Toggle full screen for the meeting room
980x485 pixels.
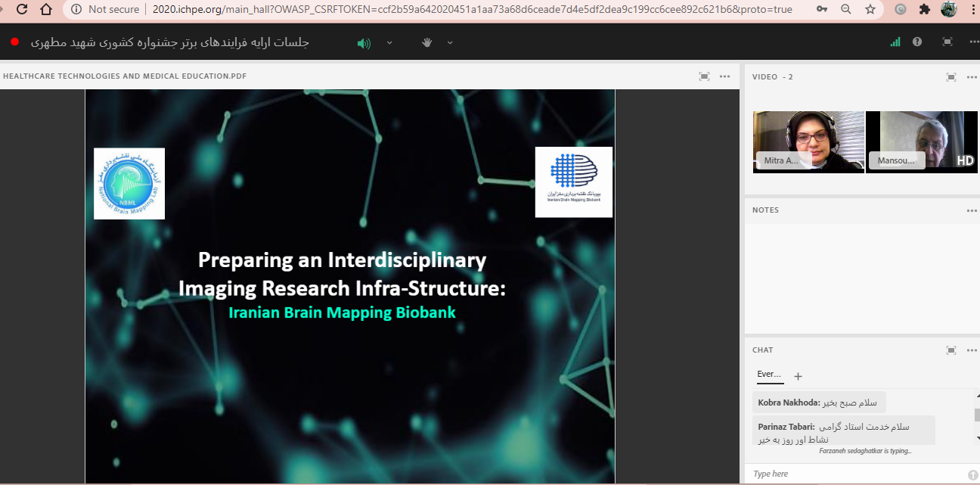point(947,42)
